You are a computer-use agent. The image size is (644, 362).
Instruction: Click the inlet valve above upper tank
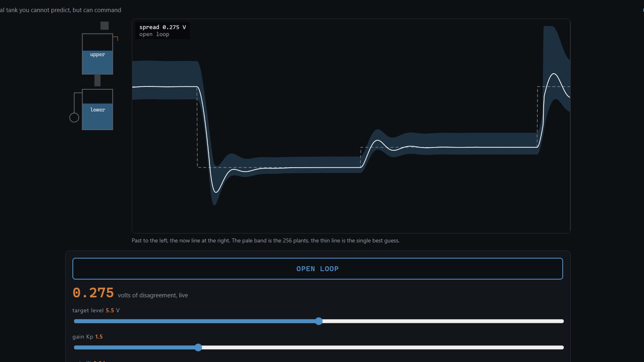click(105, 26)
